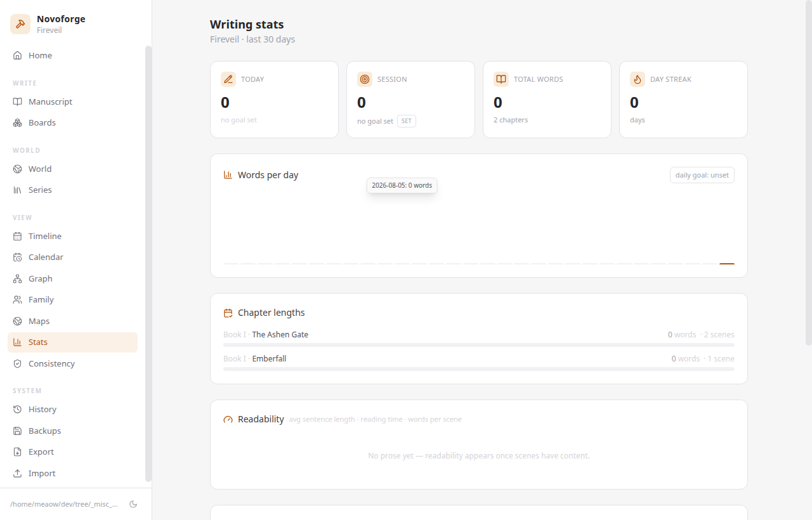Click the Novoforge hammer logo icon
This screenshot has height=520, width=812.
20,24
